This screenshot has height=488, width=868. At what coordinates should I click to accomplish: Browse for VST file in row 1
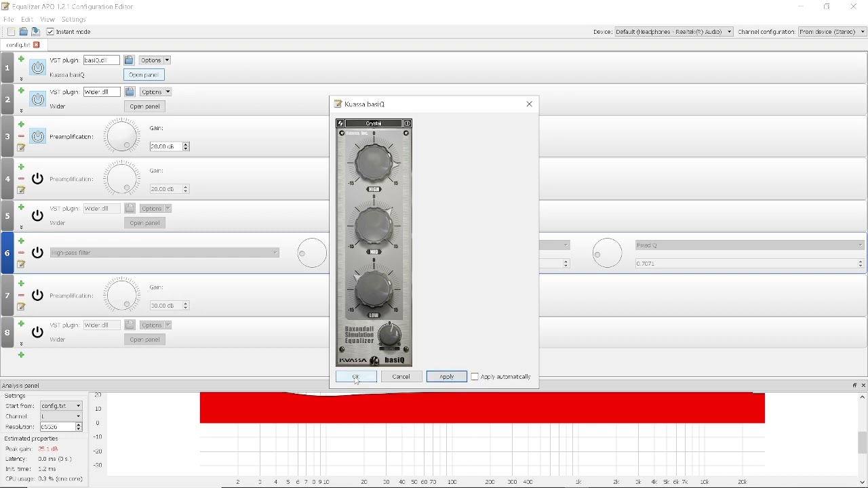pos(129,60)
